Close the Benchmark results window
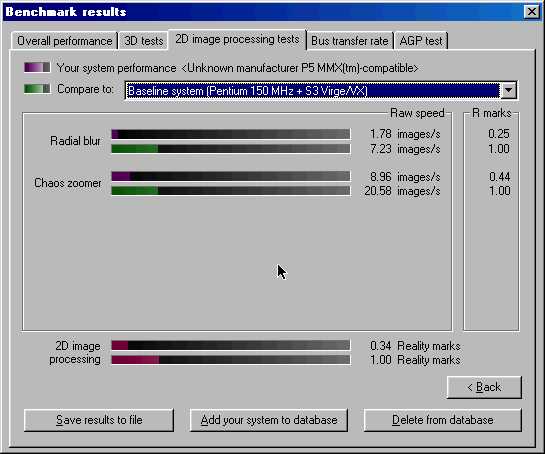The width and height of the screenshot is (545, 454). click(x=531, y=12)
